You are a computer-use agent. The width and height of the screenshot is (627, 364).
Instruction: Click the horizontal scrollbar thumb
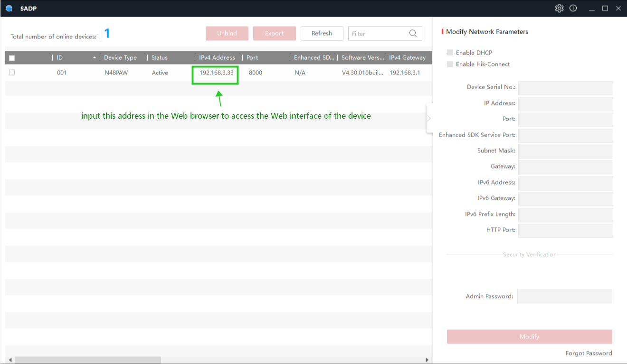(x=88, y=360)
